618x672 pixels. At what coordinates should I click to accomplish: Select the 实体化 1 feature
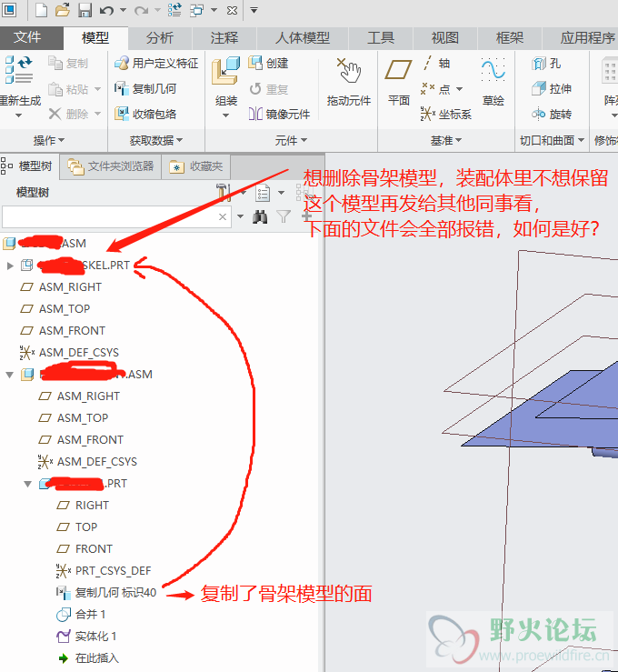pos(86,636)
